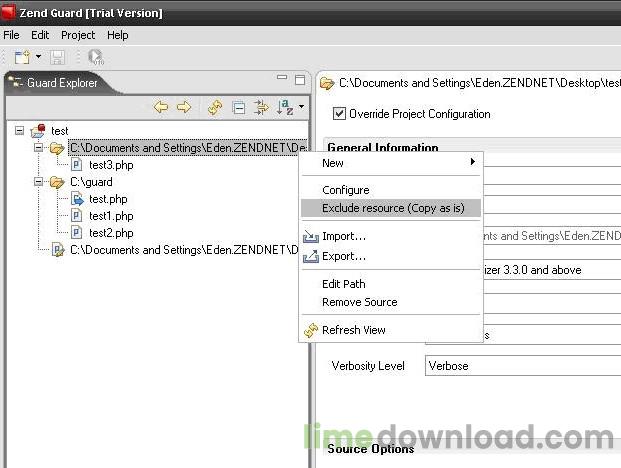The width and height of the screenshot is (621, 468).
Task: Click the Zend Guard title bar icon
Action: pyautogui.click(x=8, y=12)
